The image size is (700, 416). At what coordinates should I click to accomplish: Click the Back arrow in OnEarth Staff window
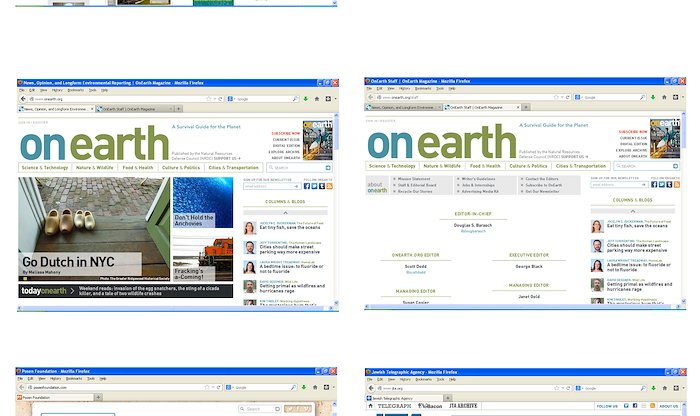tap(371, 97)
